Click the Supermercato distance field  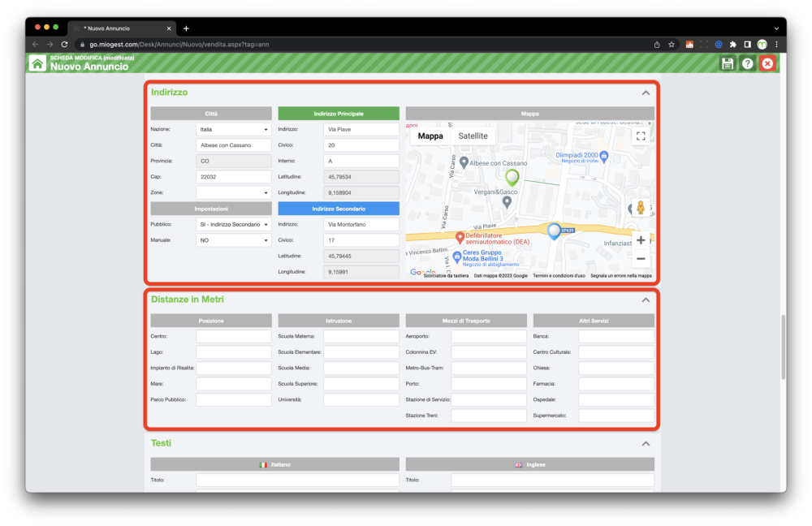[x=616, y=416]
